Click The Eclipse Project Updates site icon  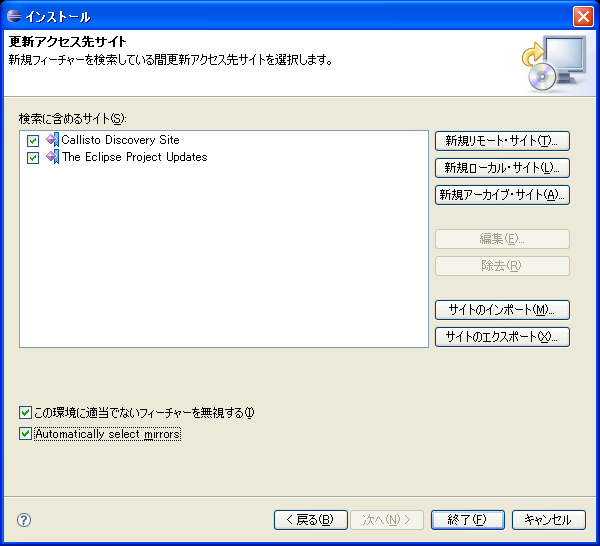click(52, 157)
